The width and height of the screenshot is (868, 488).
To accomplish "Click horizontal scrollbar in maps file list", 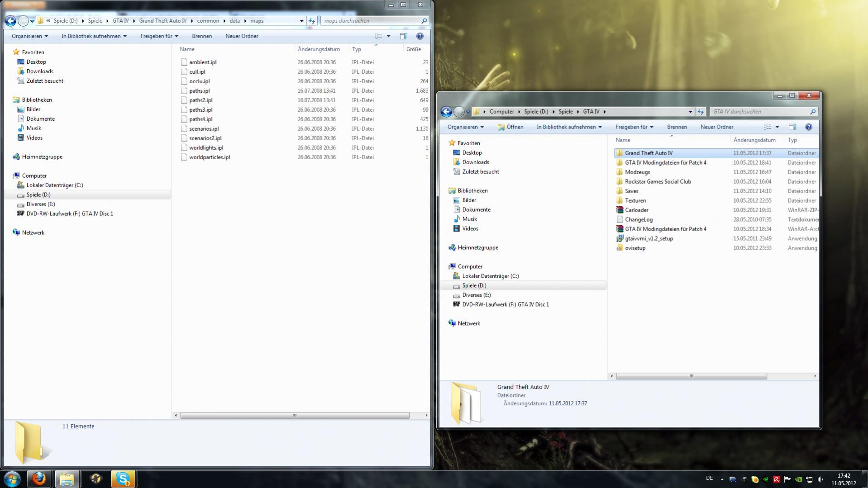I will (295, 416).
